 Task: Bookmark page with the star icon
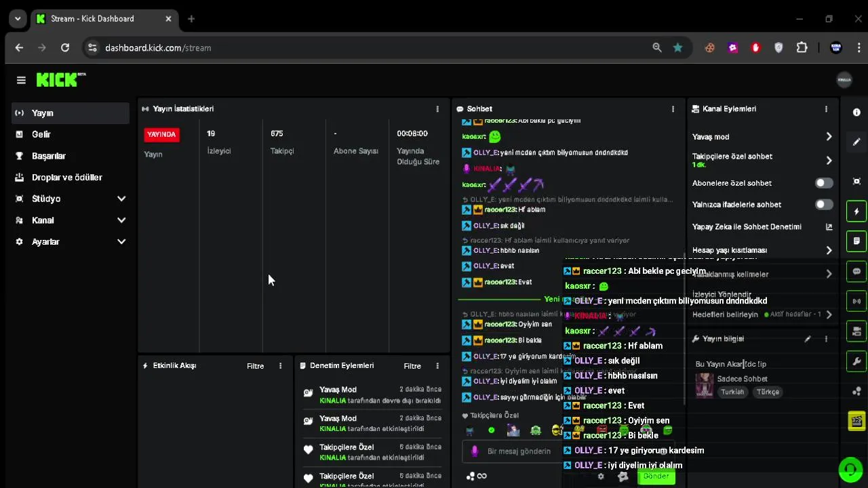[x=677, y=47]
